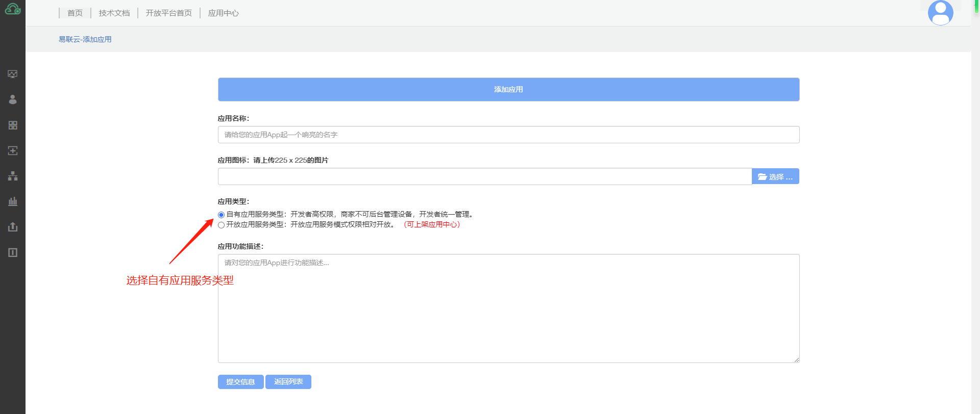Click the 返回列表 button
Image resolution: width=980 pixels, height=414 pixels.
(x=288, y=382)
